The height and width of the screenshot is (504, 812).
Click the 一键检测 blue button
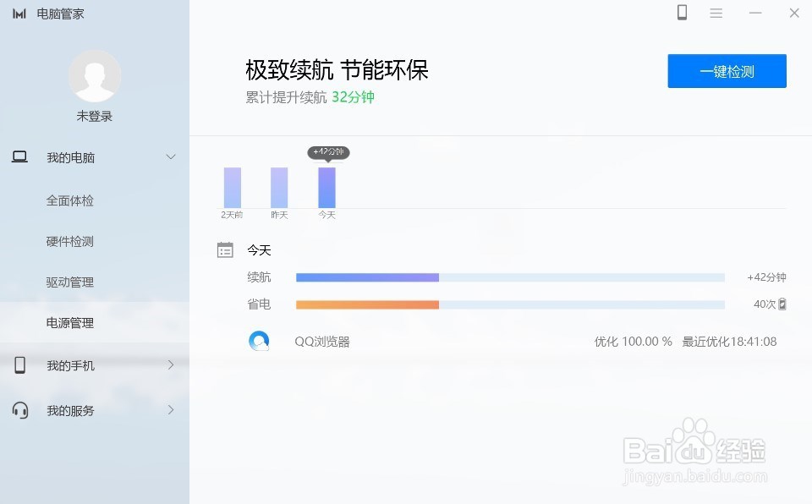[x=726, y=71]
